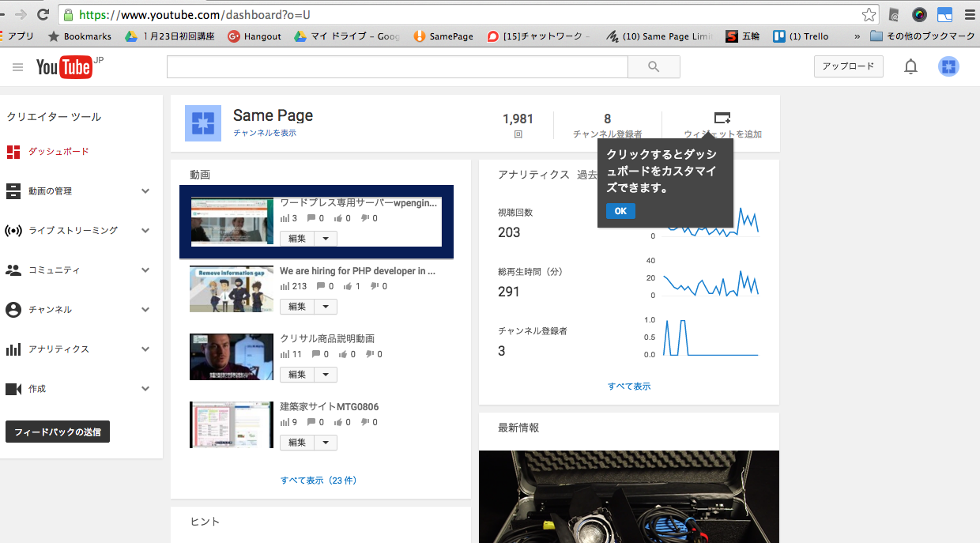Open the 建築家サイトMTG0806 video title

pos(329,407)
